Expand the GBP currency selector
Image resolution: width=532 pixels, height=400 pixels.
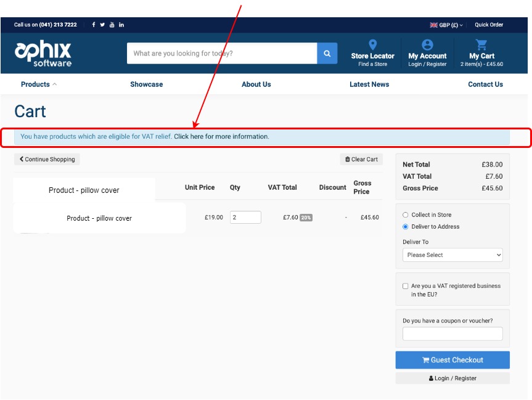pos(446,25)
